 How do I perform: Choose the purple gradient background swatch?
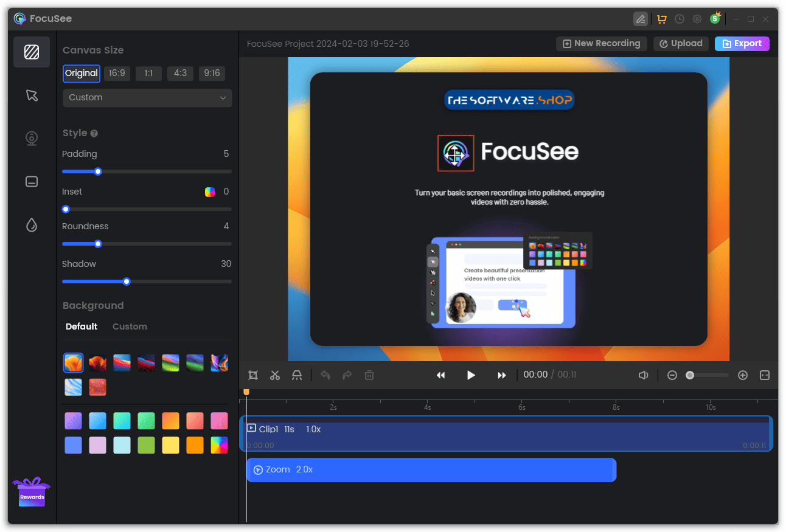(73, 421)
